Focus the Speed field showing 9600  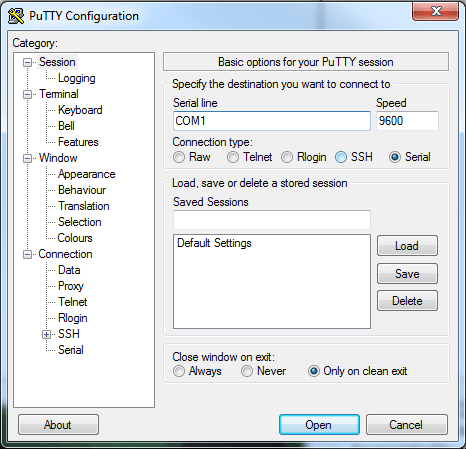pyautogui.click(x=407, y=121)
